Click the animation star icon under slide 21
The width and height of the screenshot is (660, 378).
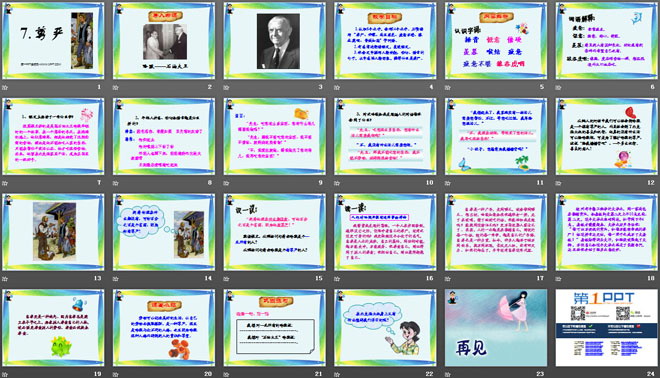coord(226,374)
